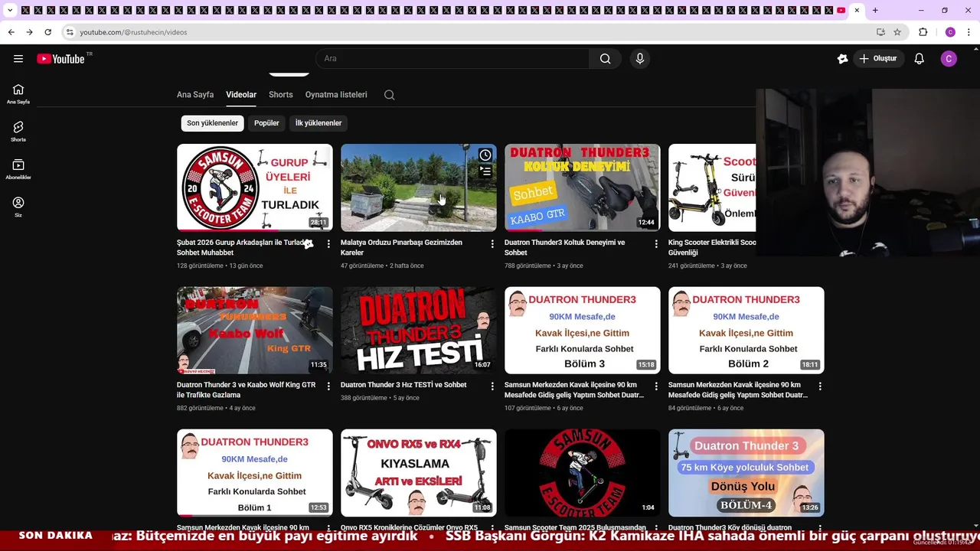Click the YouTube search input field

[x=452, y=59]
